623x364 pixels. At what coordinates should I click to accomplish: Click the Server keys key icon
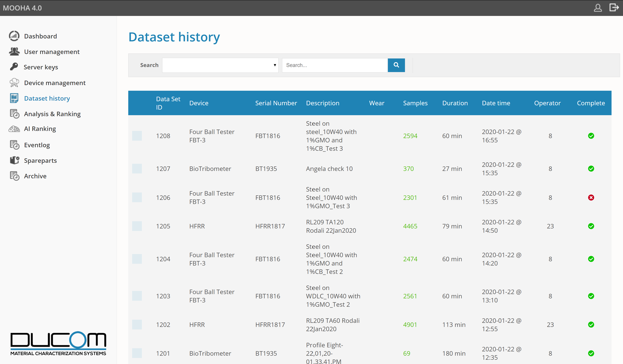[14, 67]
